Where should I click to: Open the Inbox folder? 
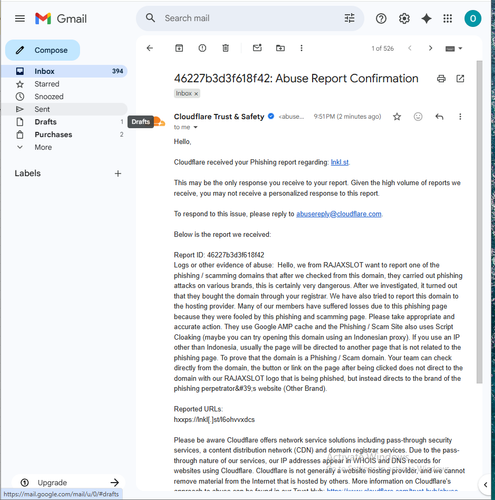[x=64, y=71]
